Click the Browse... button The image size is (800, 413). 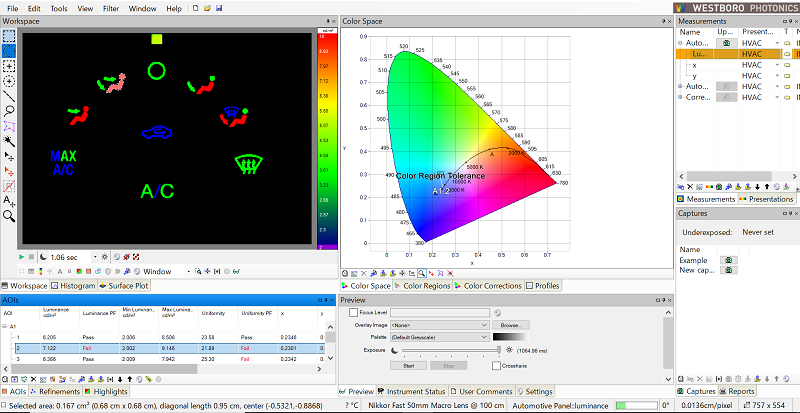point(511,325)
